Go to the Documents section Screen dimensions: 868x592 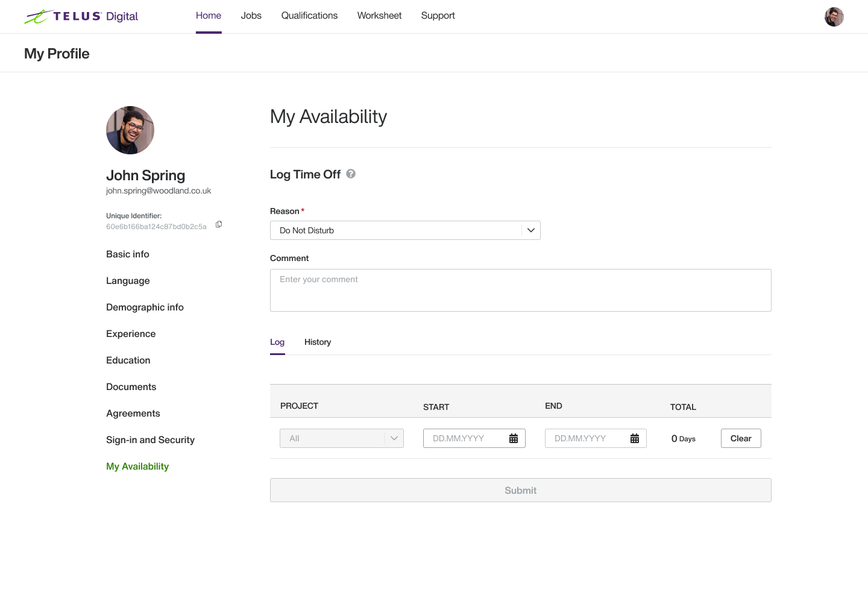click(x=131, y=386)
